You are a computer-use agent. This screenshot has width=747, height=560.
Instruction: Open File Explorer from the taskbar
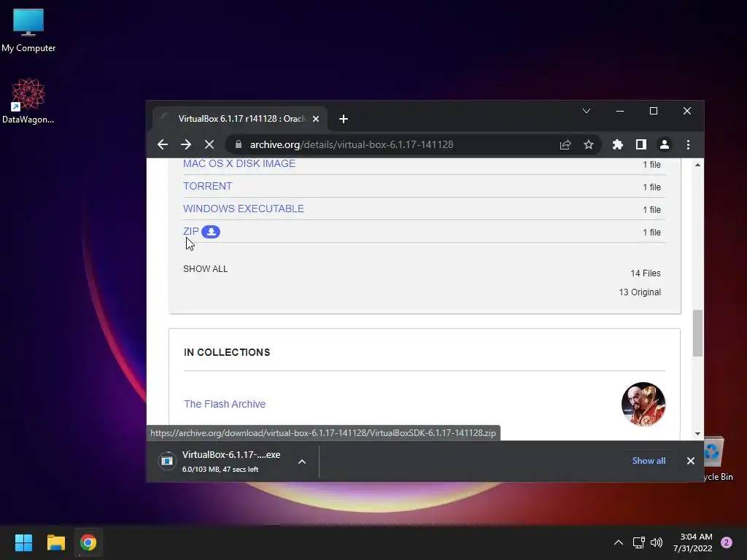point(55,542)
